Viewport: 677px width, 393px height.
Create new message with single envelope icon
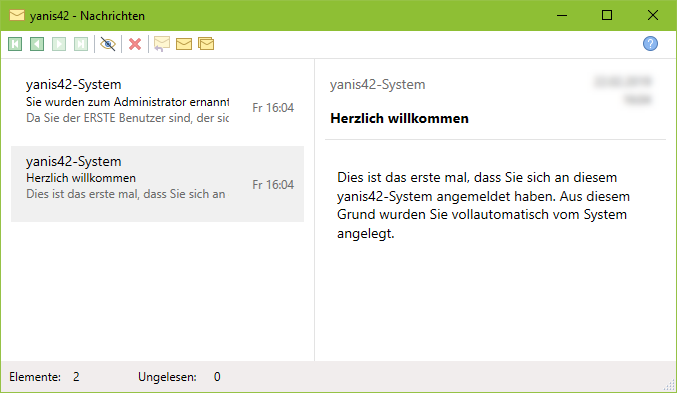pyautogui.click(x=184, y=44)
